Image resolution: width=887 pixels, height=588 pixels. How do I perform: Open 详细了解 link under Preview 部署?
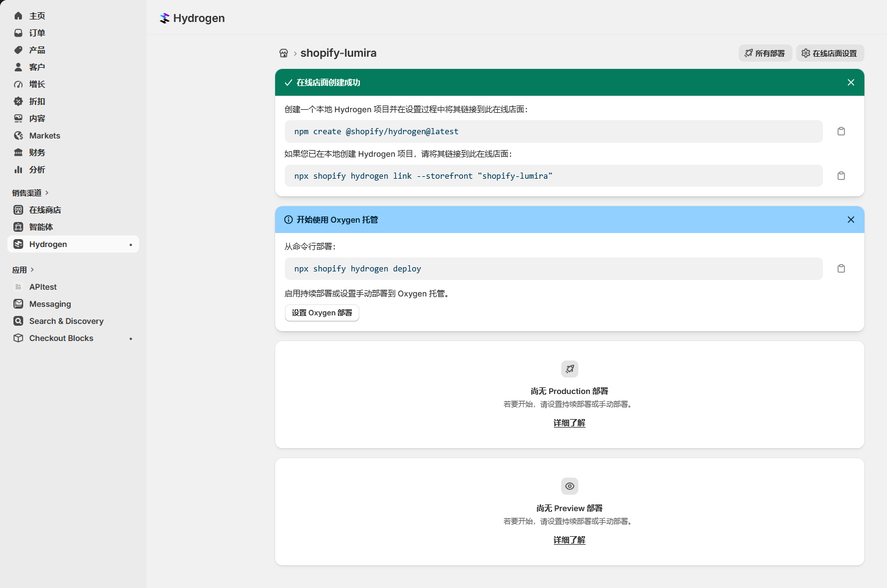[x=569, y=540]
